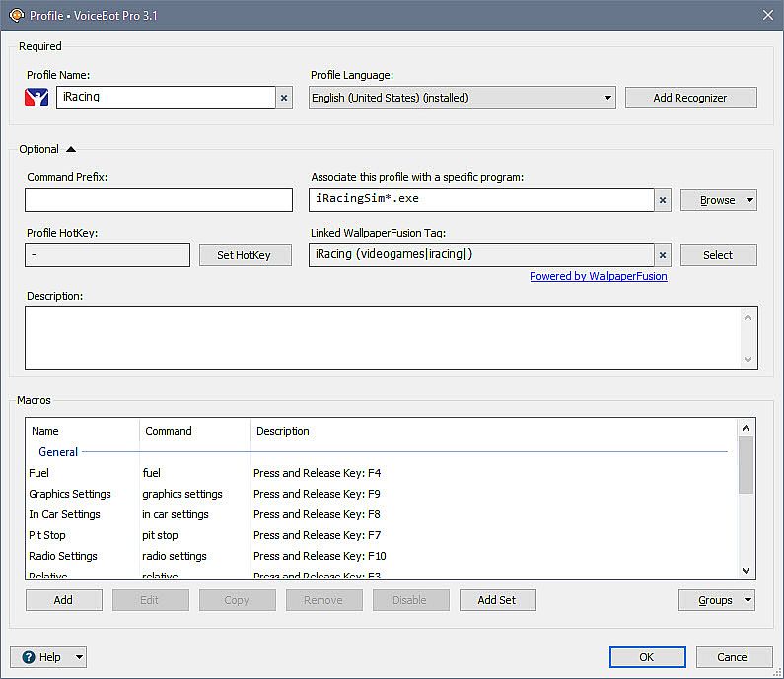Click the Add Set button

click(498, 600)
